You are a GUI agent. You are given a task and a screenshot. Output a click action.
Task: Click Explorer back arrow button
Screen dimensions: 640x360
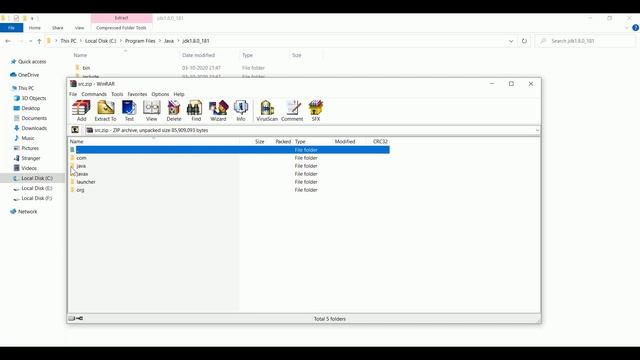click(x=8, y=41)
